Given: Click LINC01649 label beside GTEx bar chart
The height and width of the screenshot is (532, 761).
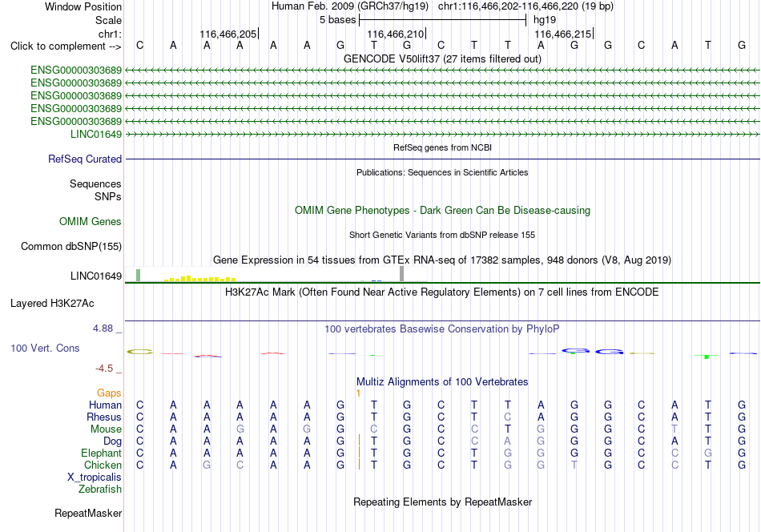Looking at the screenshot, I should click(96, 276).
